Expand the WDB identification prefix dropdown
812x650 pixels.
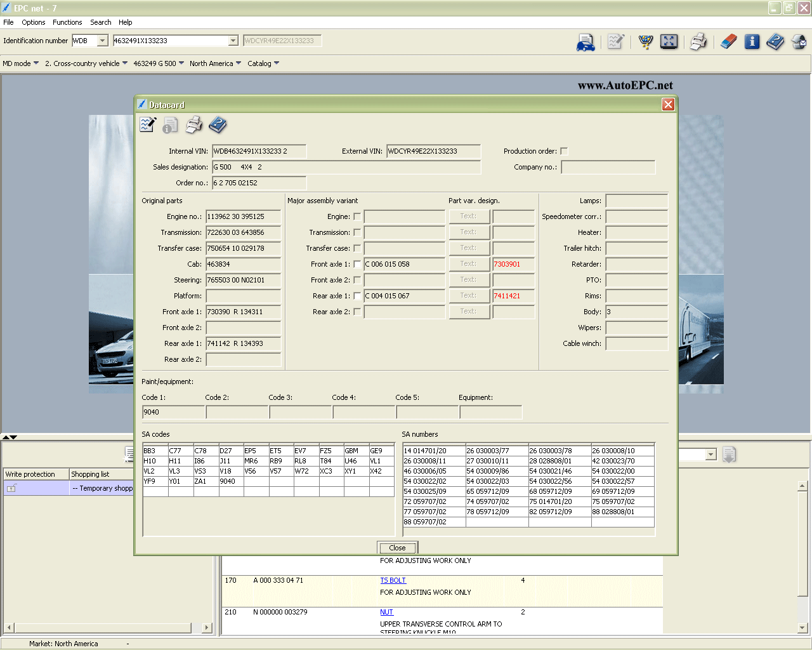coord(103,41)
